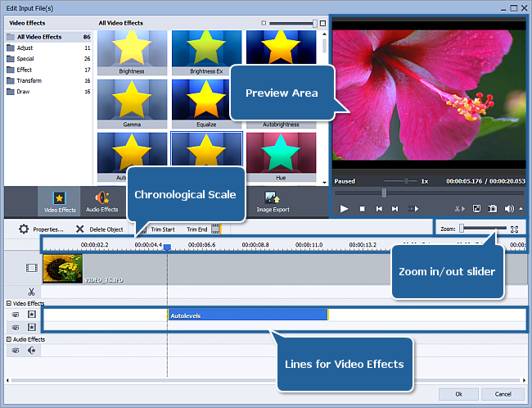Viewport: 532px width, 408px height.
Task: Toggle visibility of second video effect line
Action: coord(16,328)
